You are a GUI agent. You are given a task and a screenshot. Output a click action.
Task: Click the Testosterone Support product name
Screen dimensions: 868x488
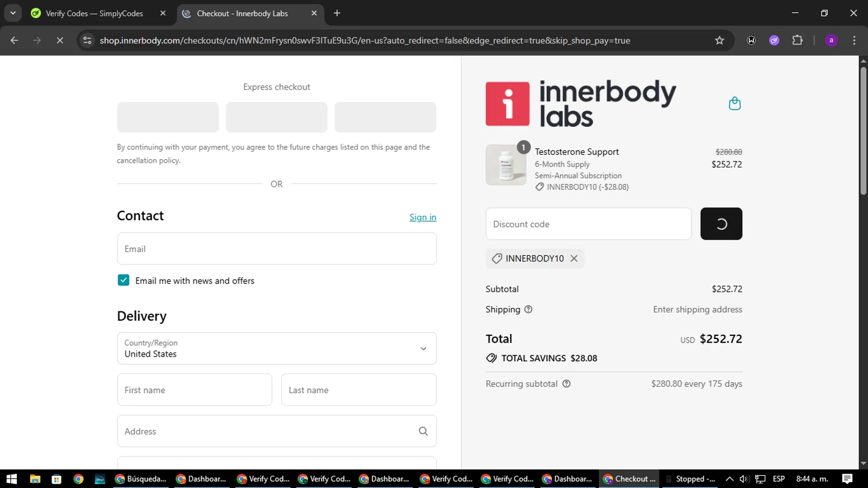577,152
